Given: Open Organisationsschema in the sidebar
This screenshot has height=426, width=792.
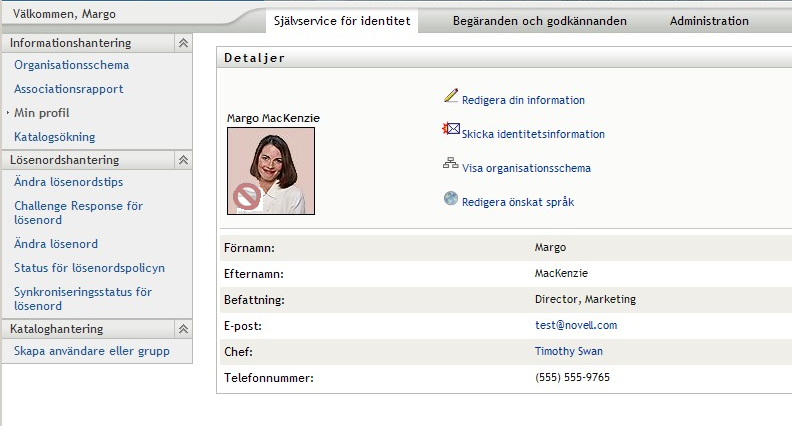Looking at the screenshot, I should pos(71,65).
